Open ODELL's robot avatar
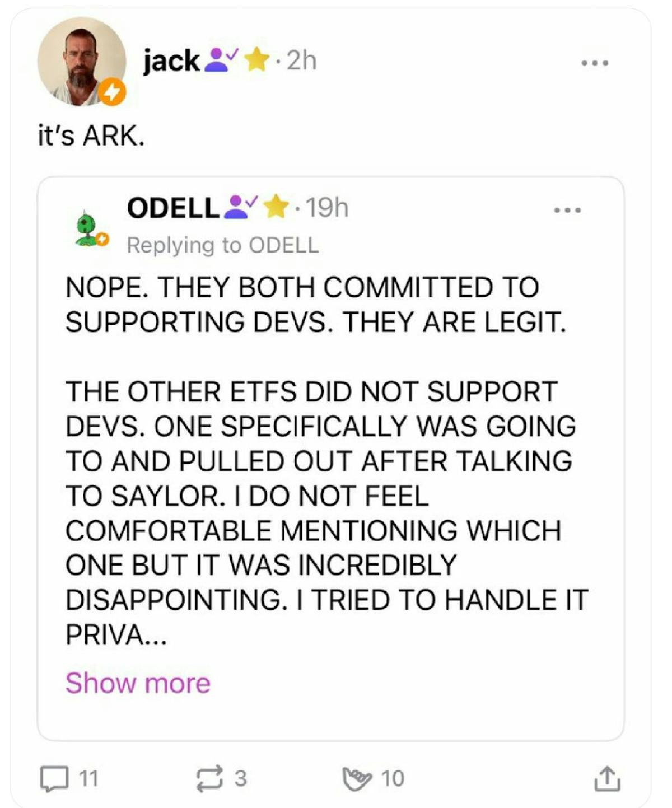This screenshot has width=672, height=808. pos(87,230)
